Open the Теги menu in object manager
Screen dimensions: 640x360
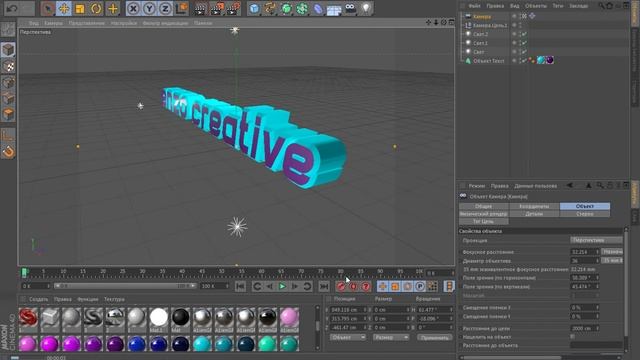(558, 6)
